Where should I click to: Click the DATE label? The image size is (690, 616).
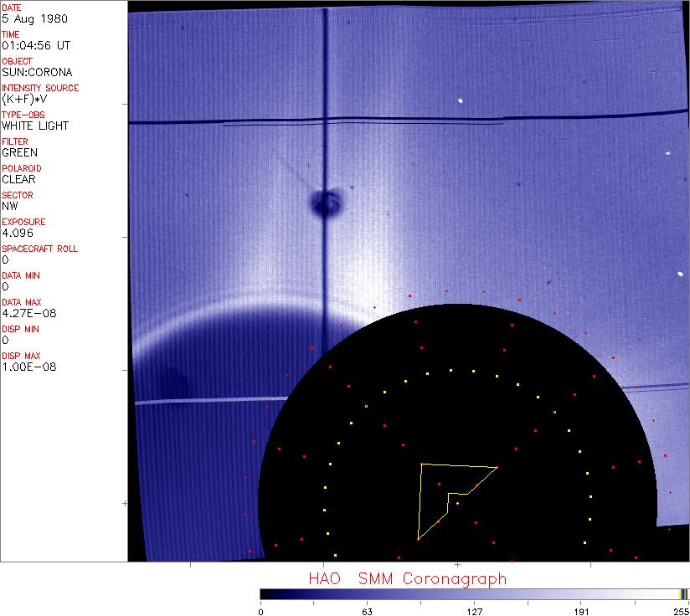[x=12, y=8]
